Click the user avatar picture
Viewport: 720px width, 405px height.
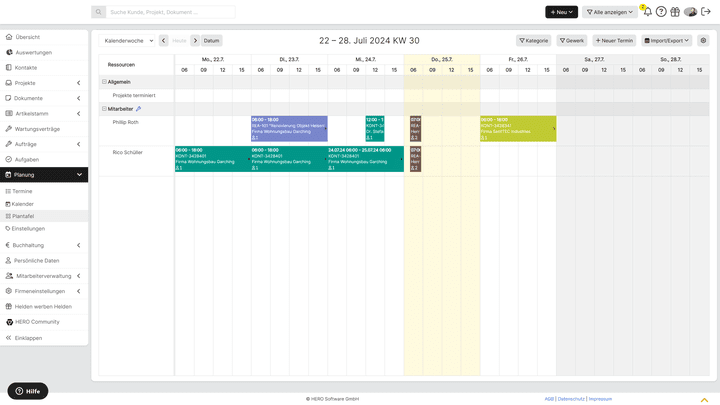[x=690, y=12]
